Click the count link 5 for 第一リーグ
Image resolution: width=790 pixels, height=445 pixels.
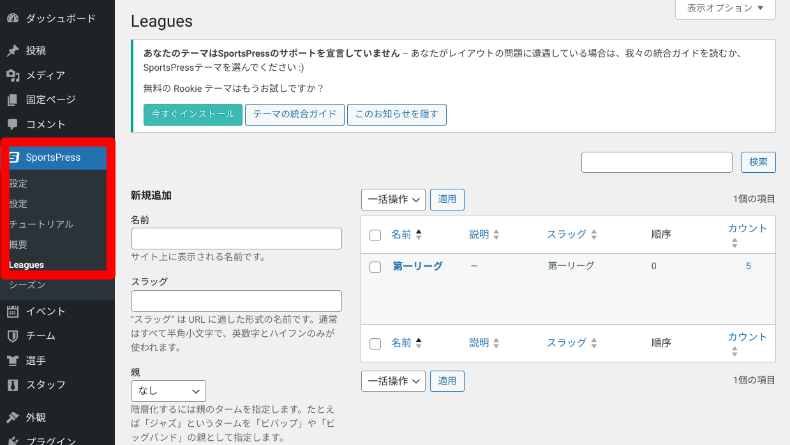click(749, 266)
